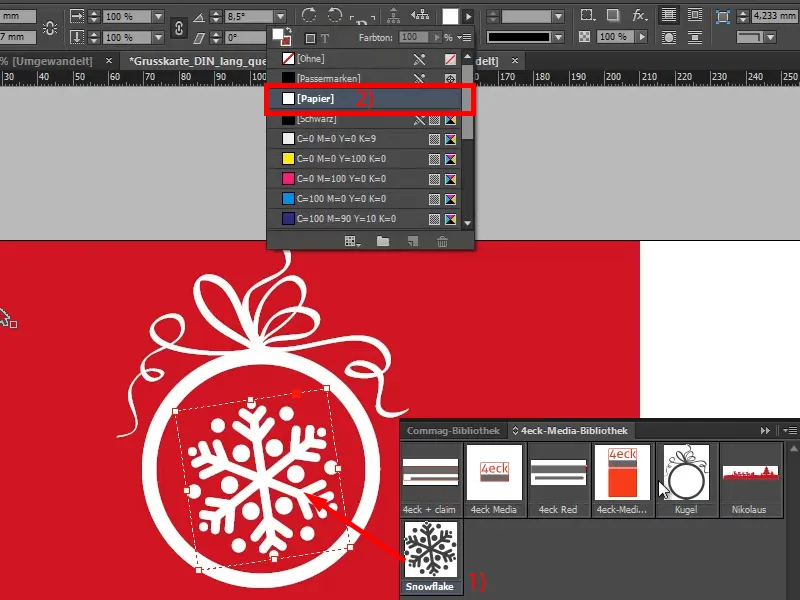
Task: Toggle the fill/stroke selector in swatches panel
Action: [x=282, y=37]
